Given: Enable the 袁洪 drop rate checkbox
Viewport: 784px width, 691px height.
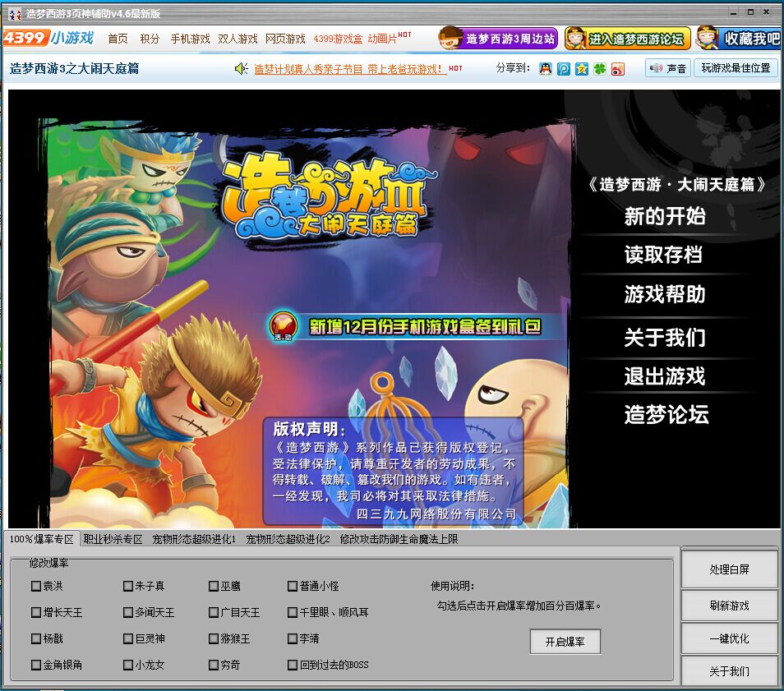Looking at the screenshot, I should [x=36, y=586].
